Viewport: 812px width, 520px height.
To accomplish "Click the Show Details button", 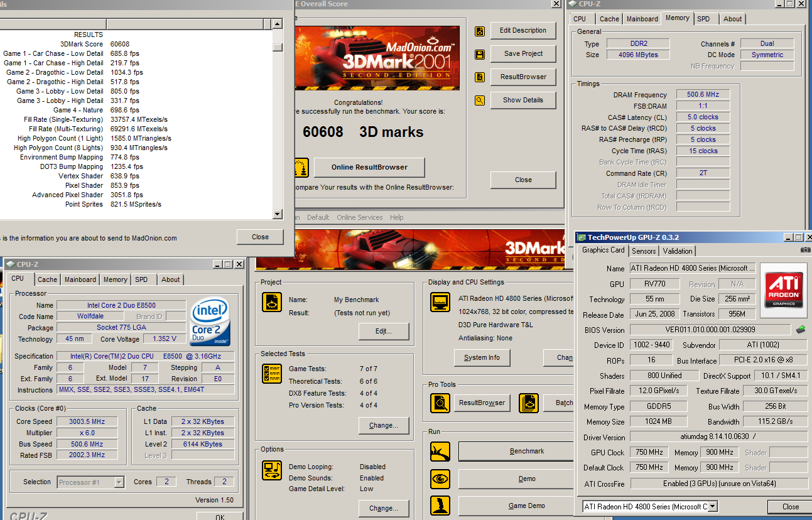I will pos(522,100).
